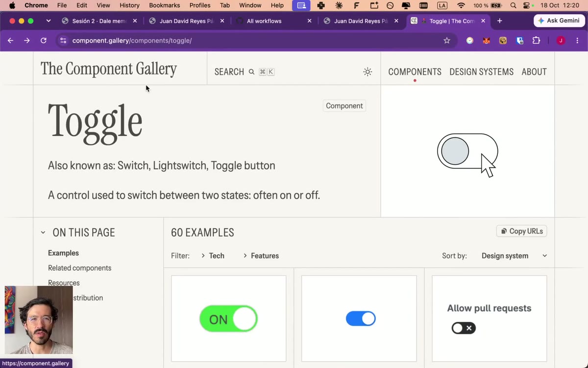Image resolution: width=588 pixels, height=368 pixels.
Task: Click the display menu bar icon
Action: tap(406, 5)
